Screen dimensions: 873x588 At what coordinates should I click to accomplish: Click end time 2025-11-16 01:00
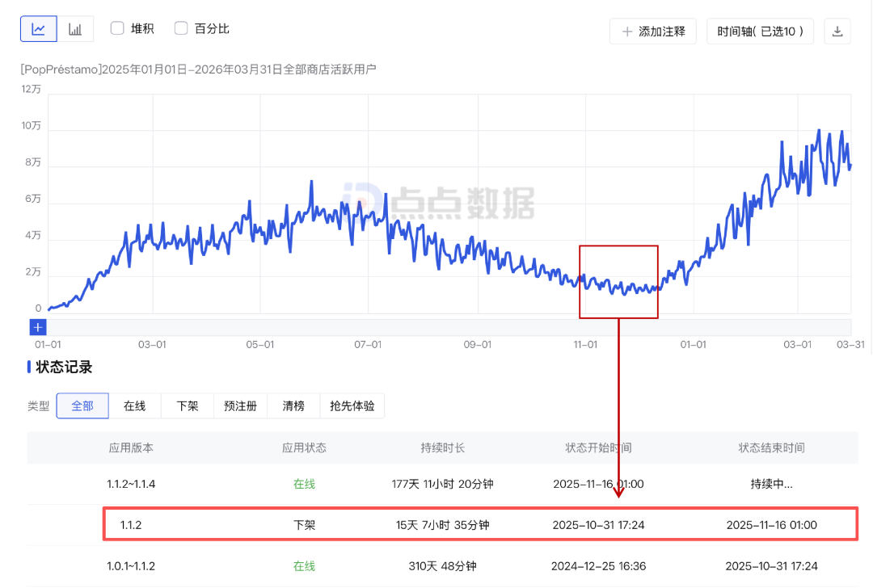pyautogui.click(x=772, y=525)
